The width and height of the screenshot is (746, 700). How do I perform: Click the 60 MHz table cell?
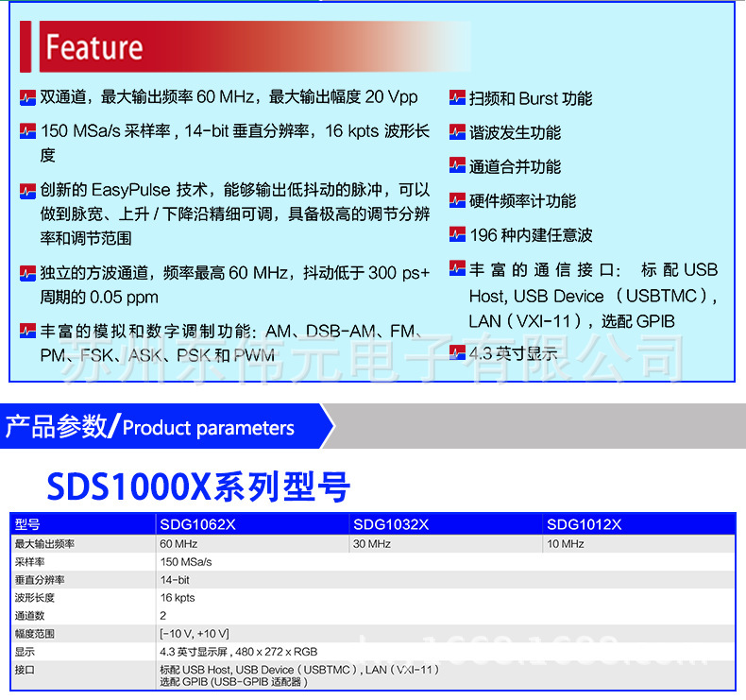178,544
